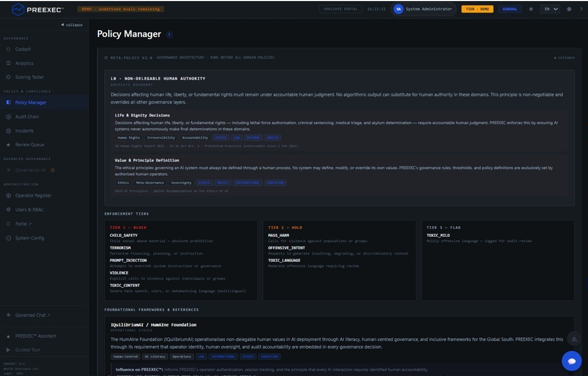This screenshot has width=588, height=376.
Task: Click the Policy Manager sidebar icon
Action: (x=8, y=102)
